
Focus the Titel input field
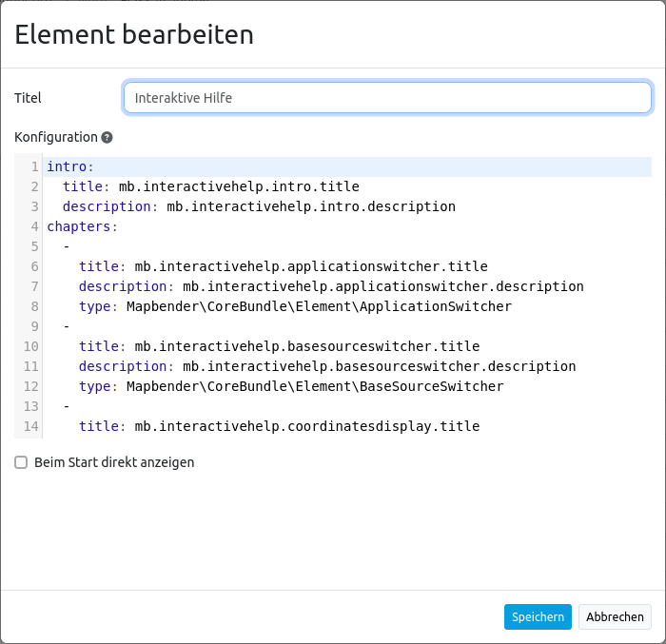click(x=387, y=97)
